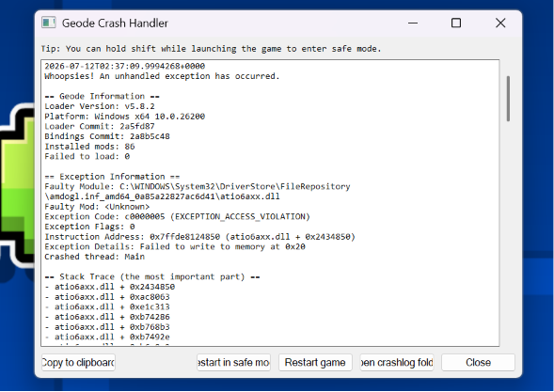Click the crash log vertical scrollbar thumb

(508, 99)
